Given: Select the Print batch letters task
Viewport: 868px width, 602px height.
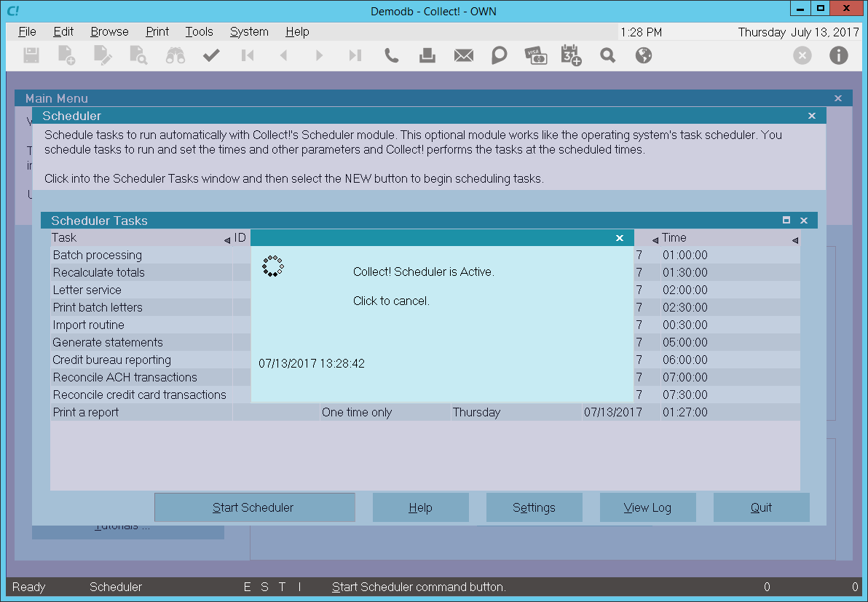Looking at the screenshot, I should point(141,307).
